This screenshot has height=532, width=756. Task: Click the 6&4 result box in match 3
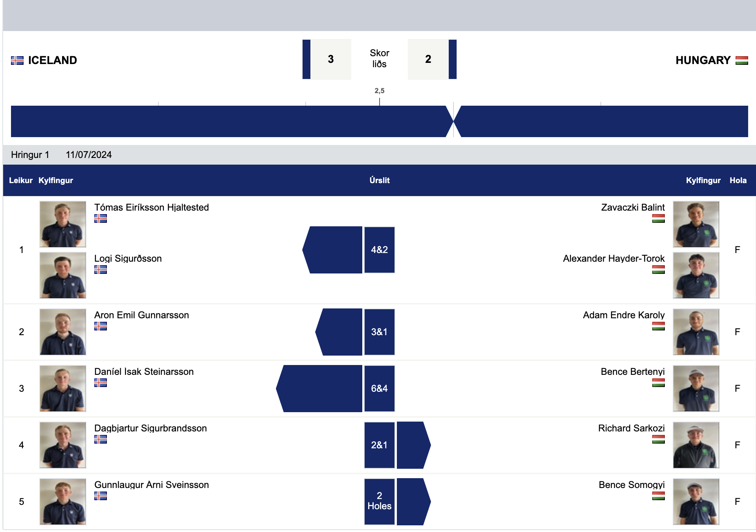point(379,389)
